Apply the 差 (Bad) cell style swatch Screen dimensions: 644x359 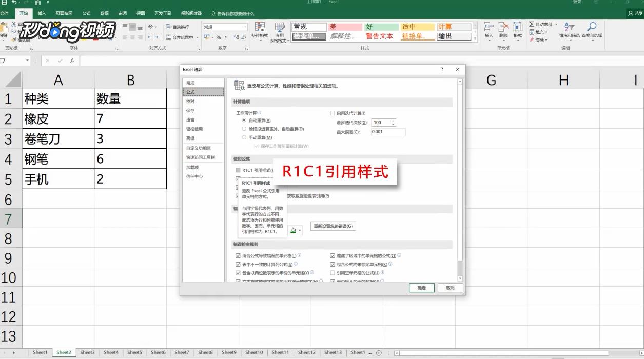click(346, 27)
